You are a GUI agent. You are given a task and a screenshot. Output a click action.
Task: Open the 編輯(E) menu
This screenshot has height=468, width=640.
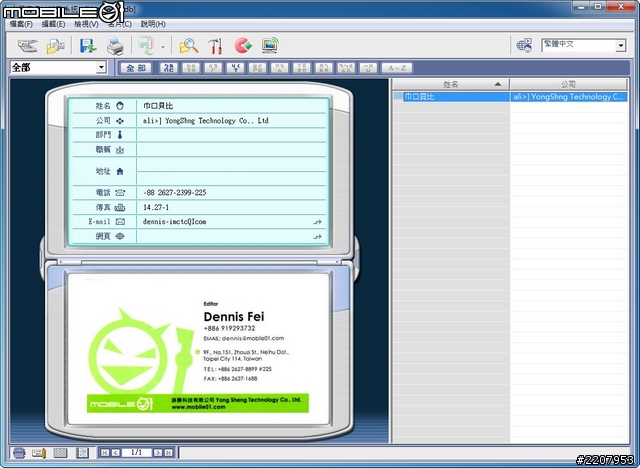pos(53,24)
